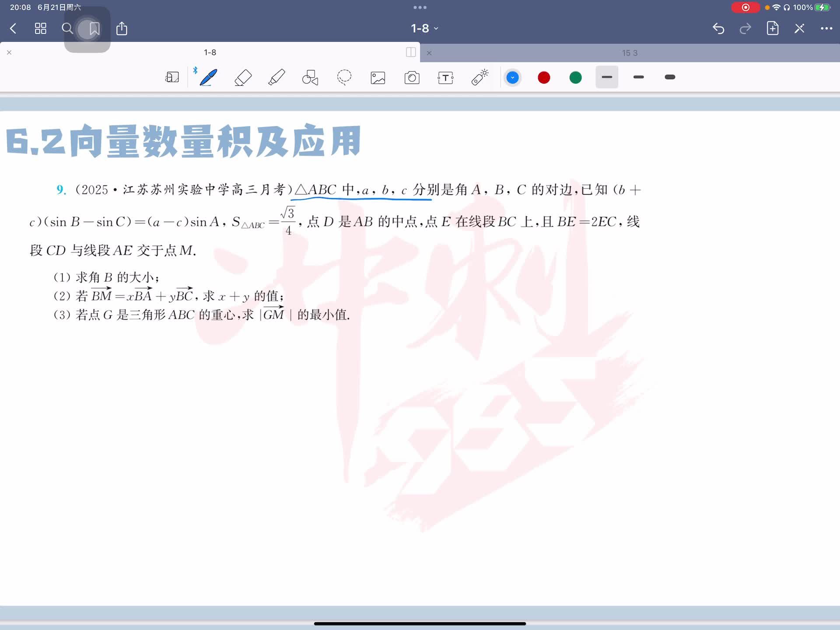
Task: Switch to the 15 3 tab
Action: (x=630, y=53)
